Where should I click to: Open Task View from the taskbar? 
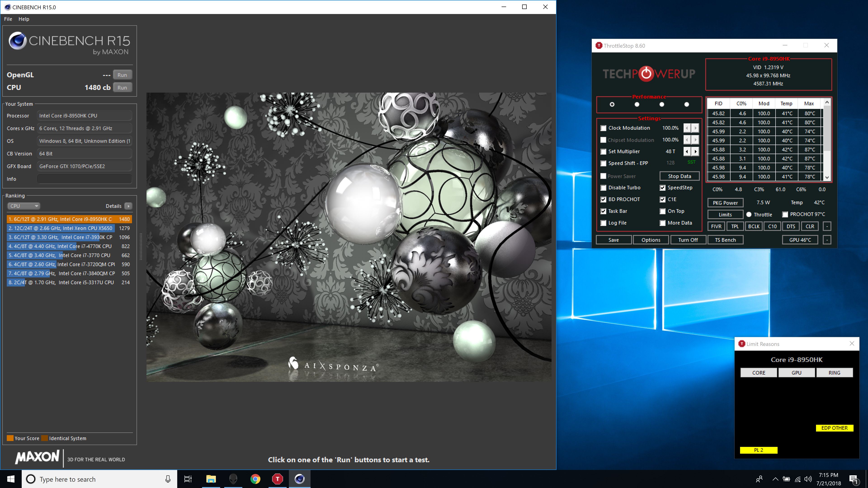pyautogui.click(x=188, y=479)
